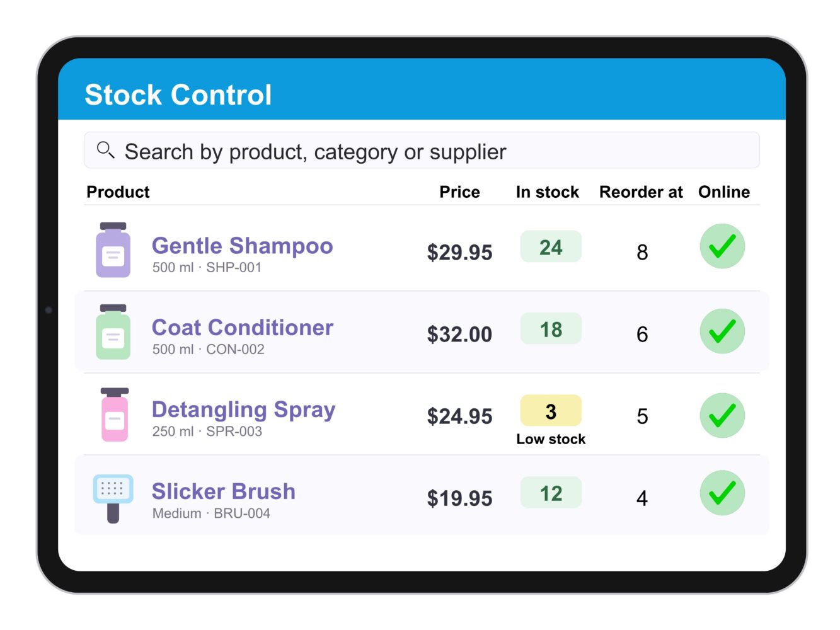Sort by the In stock column header
The width and height of the screenshot is (840, 630).
pyautogui.click(x=547, y=192)
